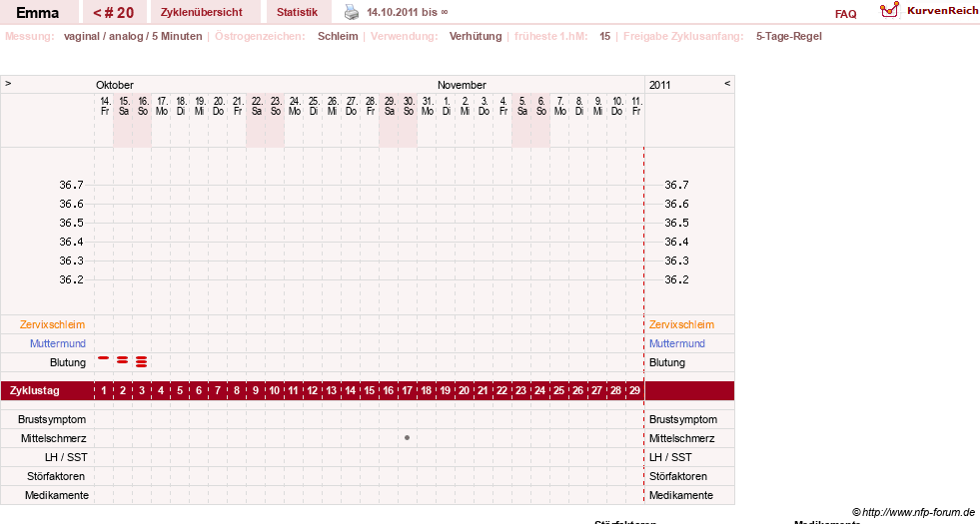Click the left temperature label 36.2
Screen dimensions: 980x524
(x=71, y=279)
